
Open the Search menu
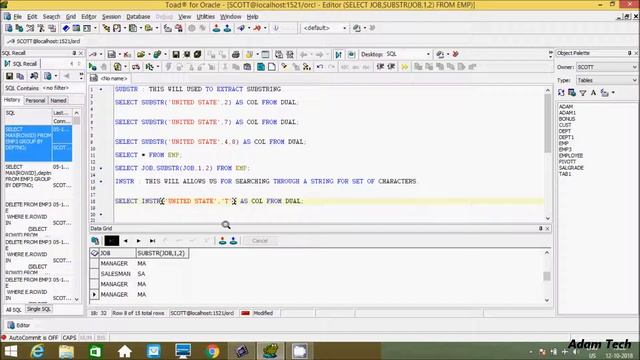[x=51, y=17]
